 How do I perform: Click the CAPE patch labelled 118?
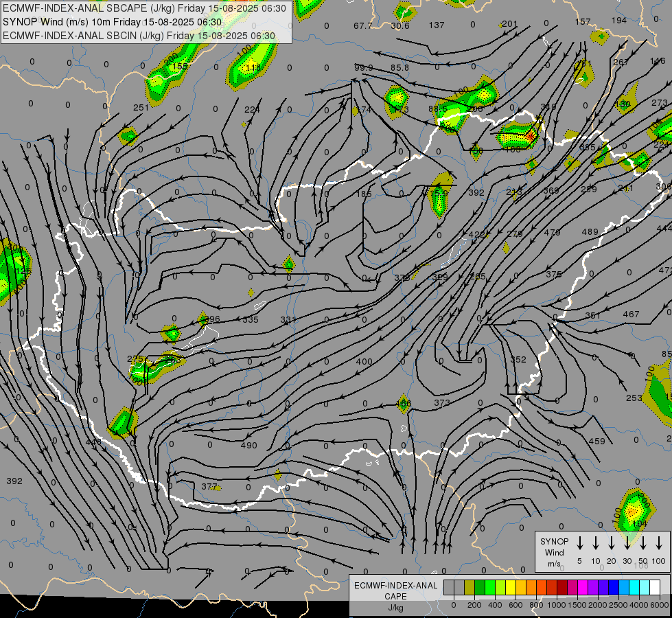tap(251, 62)
